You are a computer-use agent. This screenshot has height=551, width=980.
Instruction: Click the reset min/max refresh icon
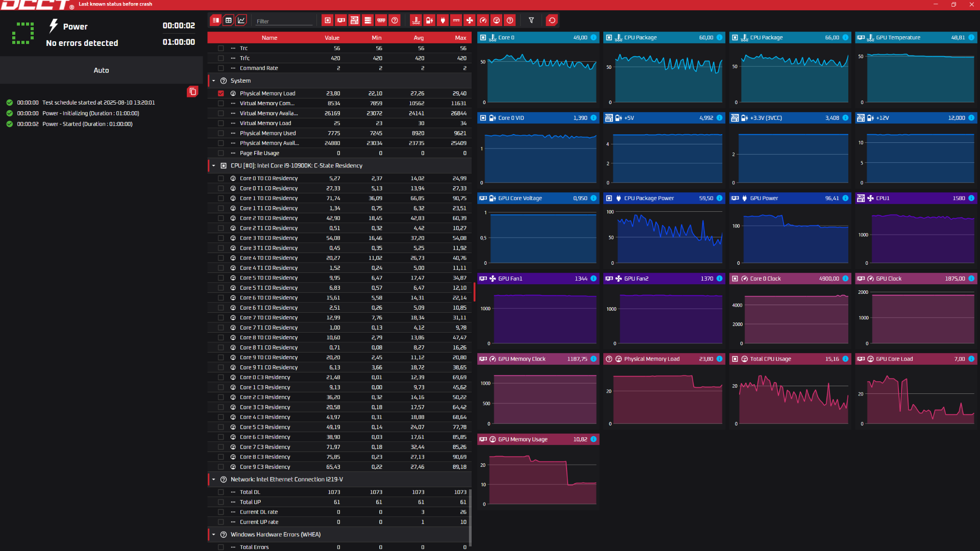tap(552, 20)
